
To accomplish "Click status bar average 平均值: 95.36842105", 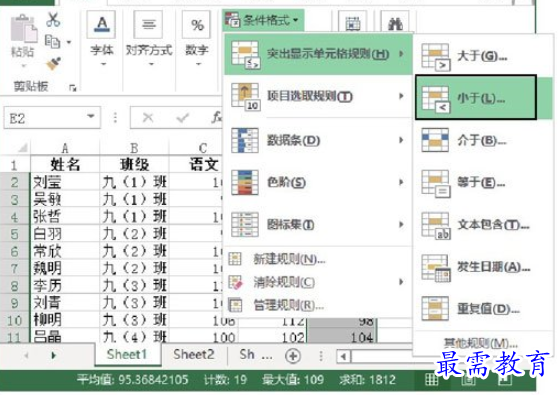I will click(x=132, y=380).
